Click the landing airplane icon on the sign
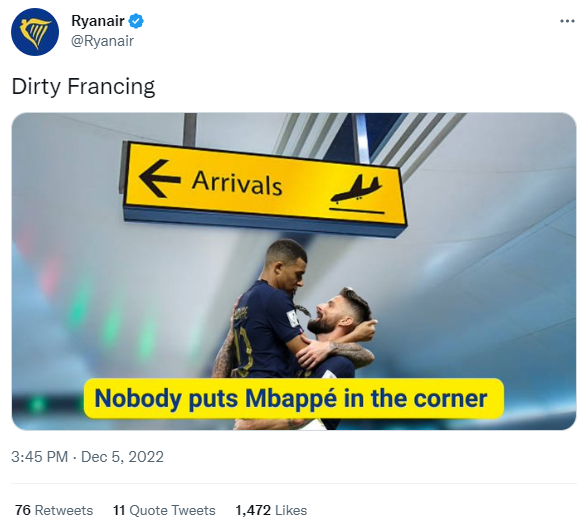The width and height of the screenshot is (585, 527). point(357,193)
